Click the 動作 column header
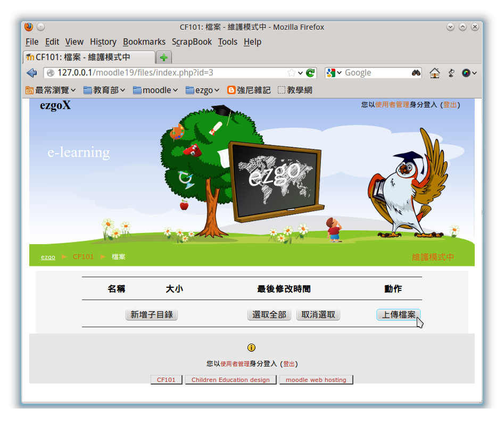Screen dimensions: 504x425 393,289
